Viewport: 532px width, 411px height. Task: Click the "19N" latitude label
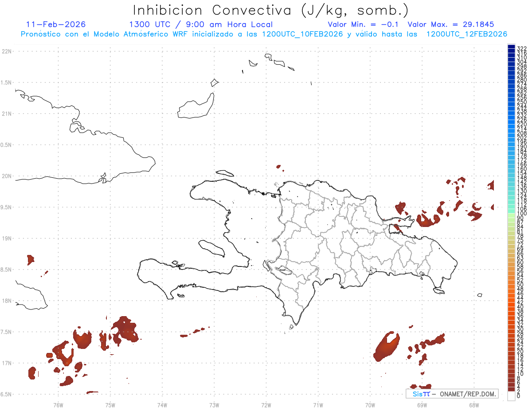point(7,239)
